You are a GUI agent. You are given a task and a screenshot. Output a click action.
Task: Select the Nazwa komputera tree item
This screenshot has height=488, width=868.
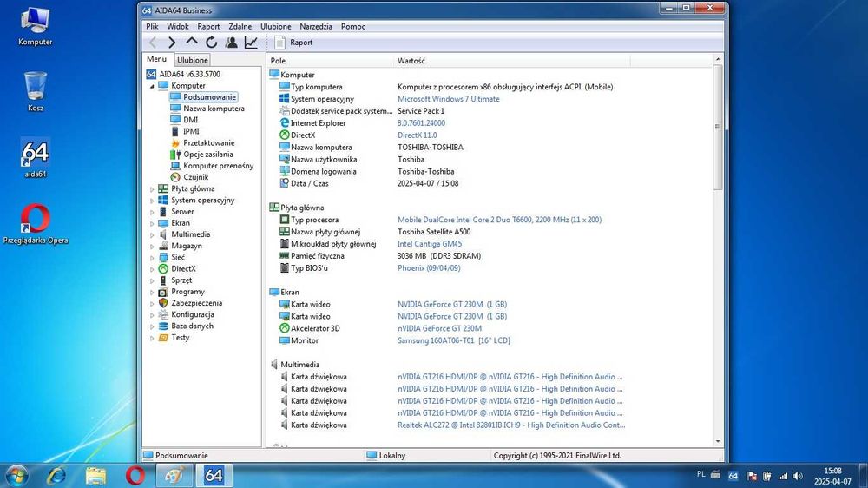[x=214, y=109]
